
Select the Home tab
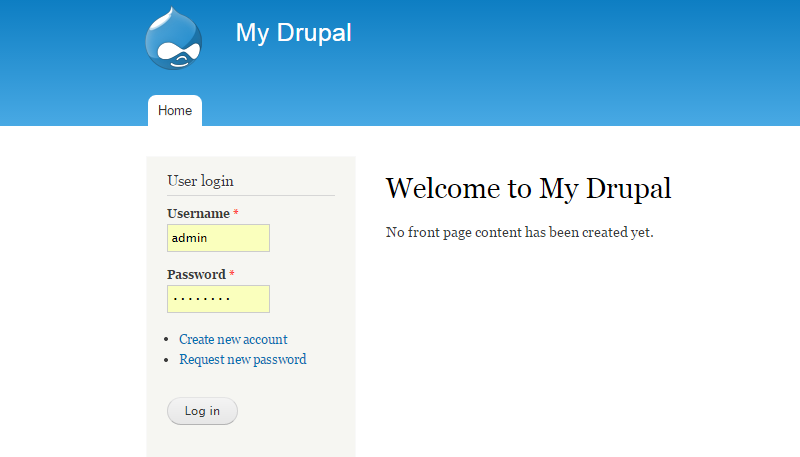(175, 111)
